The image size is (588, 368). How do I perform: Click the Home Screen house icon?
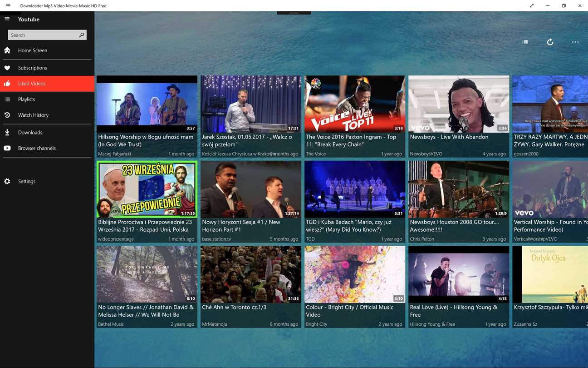[7, 50]
